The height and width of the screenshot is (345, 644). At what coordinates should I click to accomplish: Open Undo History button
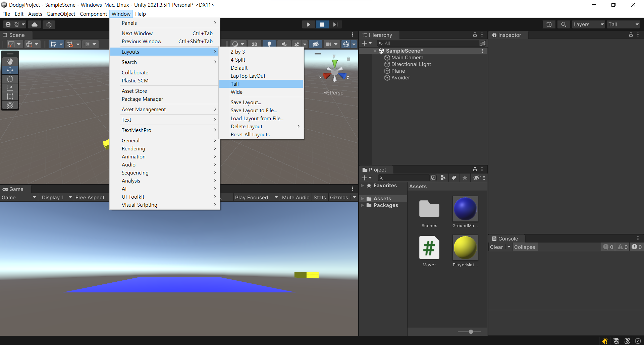coord(549,24)
